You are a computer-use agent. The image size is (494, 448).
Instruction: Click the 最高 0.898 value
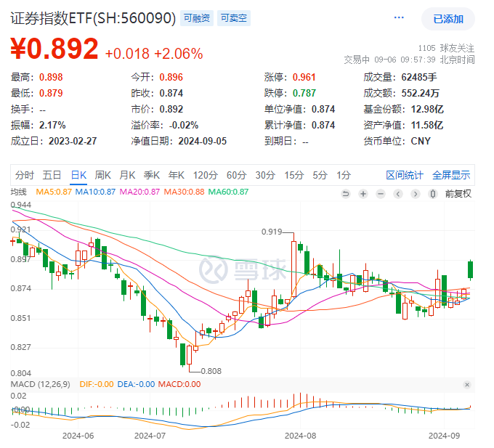point(51,77)
